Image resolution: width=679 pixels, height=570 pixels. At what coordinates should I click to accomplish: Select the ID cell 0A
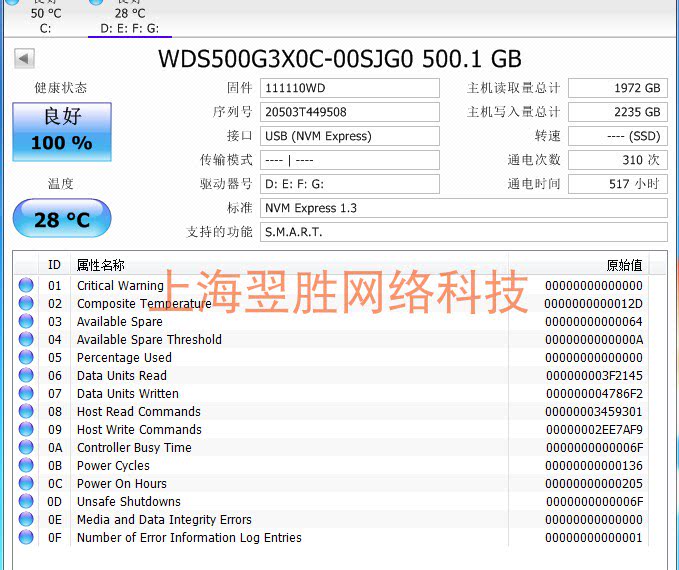[55, 447]
